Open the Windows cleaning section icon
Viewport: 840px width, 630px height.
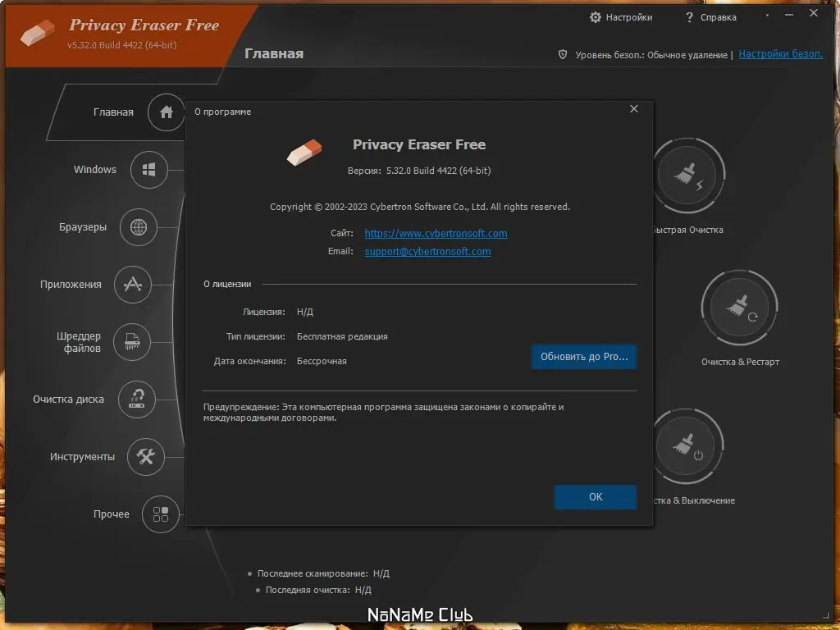tap(148, 170)
